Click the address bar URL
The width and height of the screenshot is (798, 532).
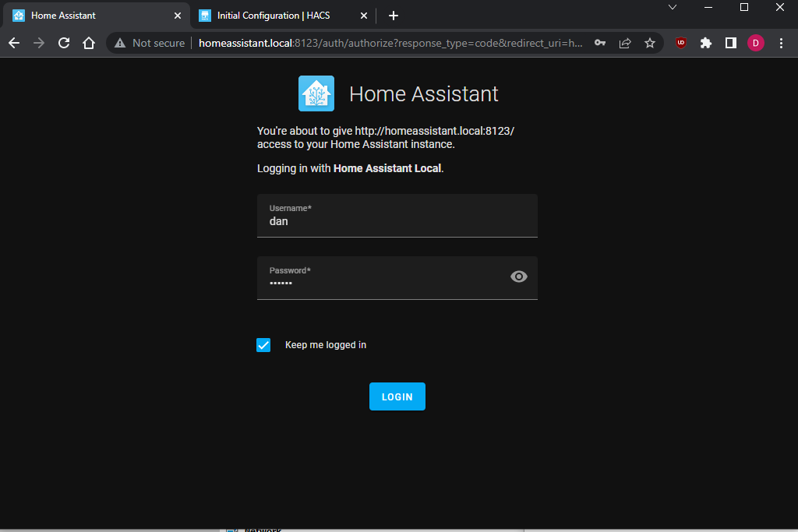(x=390, y=44)
